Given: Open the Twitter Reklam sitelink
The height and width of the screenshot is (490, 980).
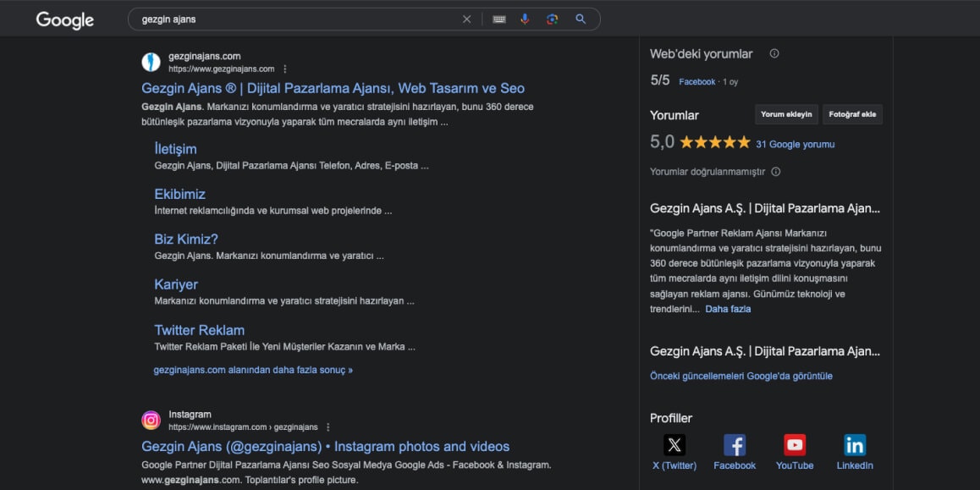Looking at the screenshot, I should (x=200, y=330).
